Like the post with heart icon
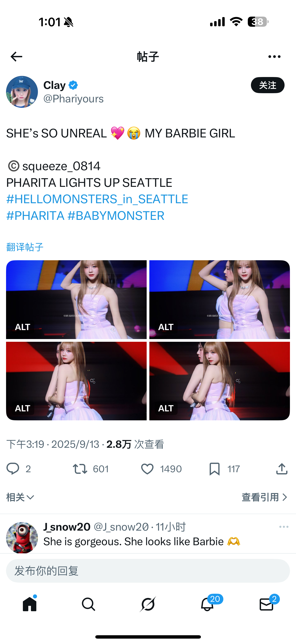The image size is (296, 644). 147,469
